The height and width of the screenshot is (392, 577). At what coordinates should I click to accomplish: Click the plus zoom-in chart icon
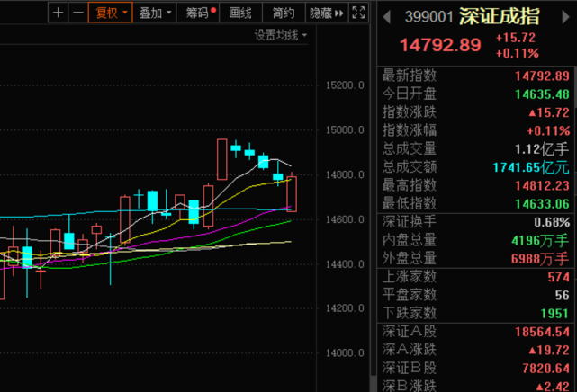[59, 13]
